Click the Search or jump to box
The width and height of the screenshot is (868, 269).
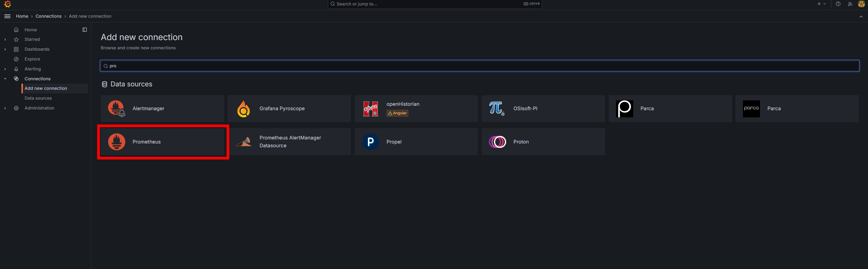click(435, 4)
